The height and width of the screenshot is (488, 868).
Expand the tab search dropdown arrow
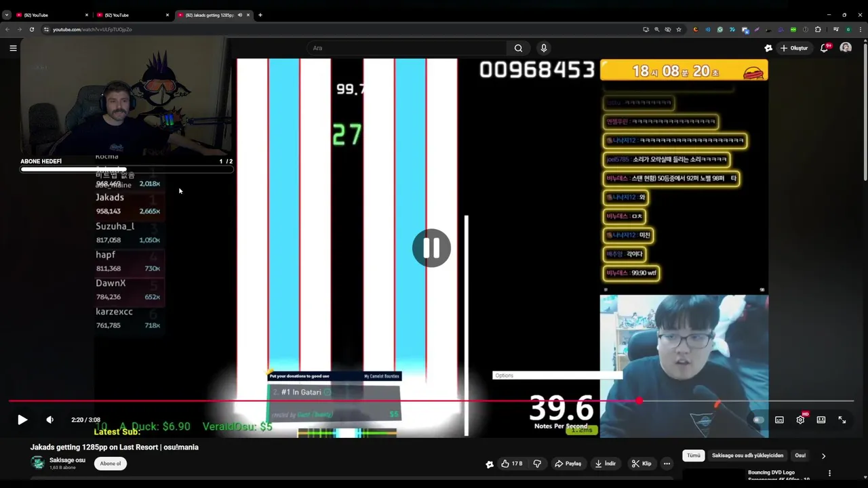[x=6, y=15]
